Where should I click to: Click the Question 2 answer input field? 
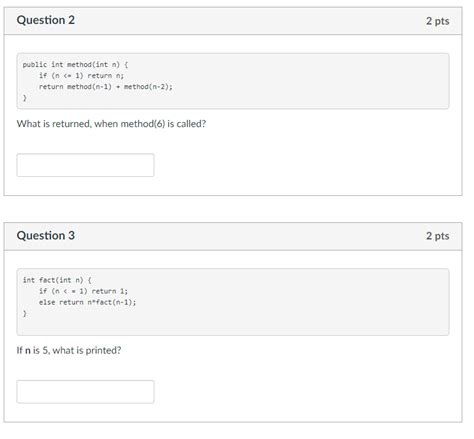click(85, 165)
